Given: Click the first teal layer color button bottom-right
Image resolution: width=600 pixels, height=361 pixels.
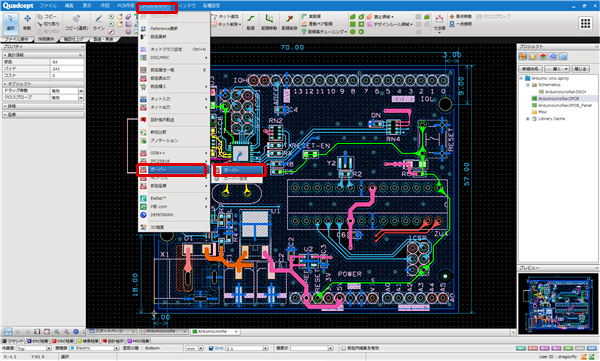Looking at the screenshot, I should 521,348.
